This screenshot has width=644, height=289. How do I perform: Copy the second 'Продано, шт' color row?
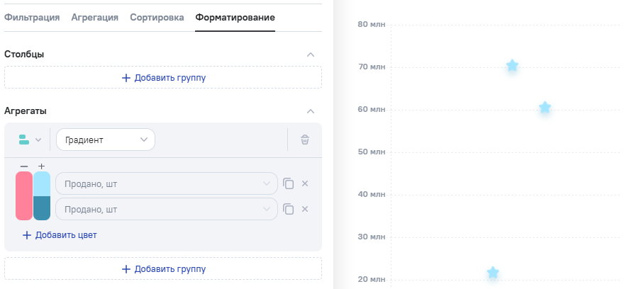click(x=288, y=209)
